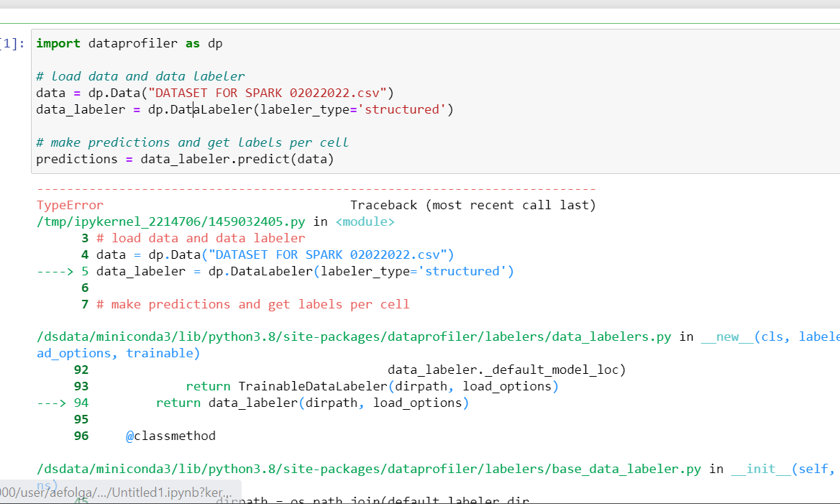This screenshot has height=504, width=840.
Task: Click traceback line 93 return TrainableDataLabeler
Action: 316,387
